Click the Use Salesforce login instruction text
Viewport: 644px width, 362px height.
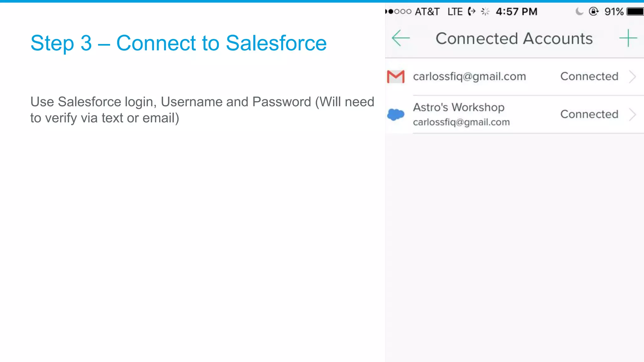pos(202,110)
